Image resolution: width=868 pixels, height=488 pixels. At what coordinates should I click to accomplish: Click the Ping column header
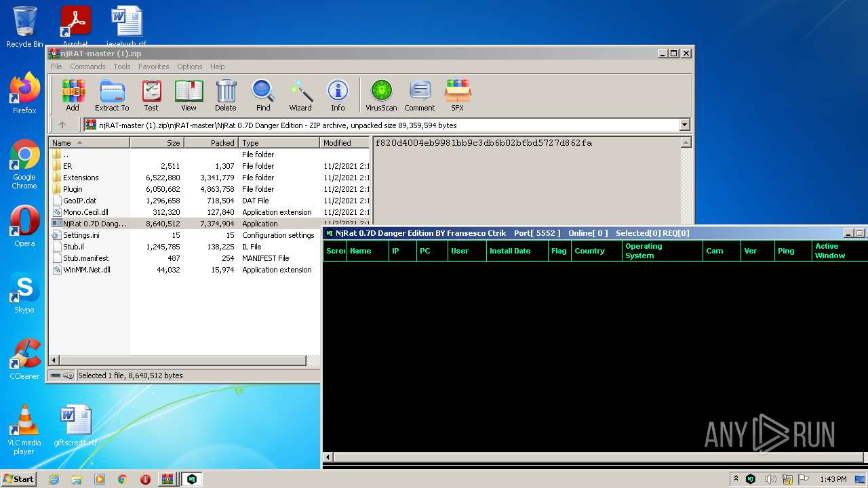[793, 251]
